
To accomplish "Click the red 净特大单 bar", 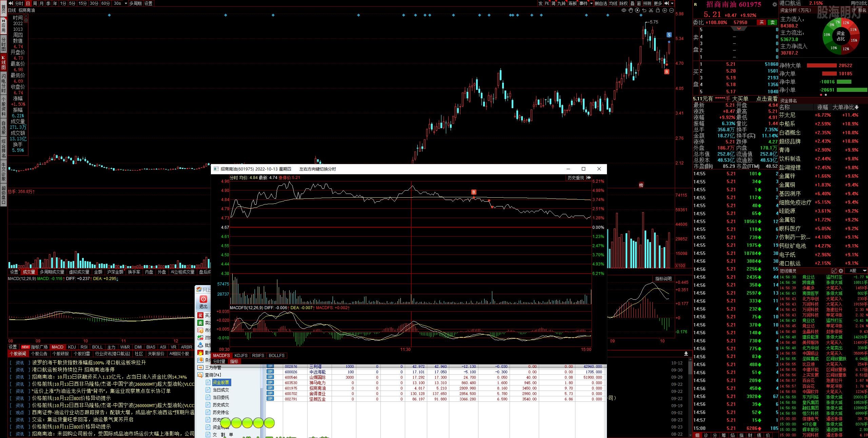I will click(x=822, y=65).
